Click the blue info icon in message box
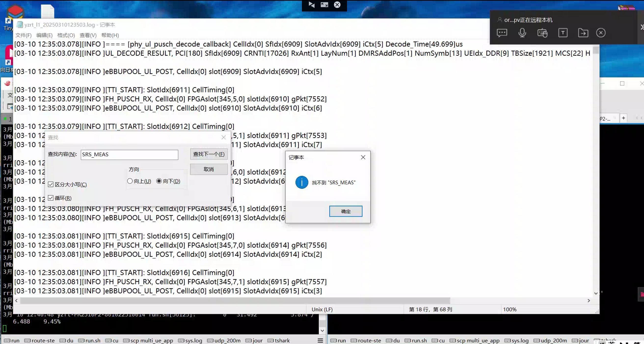Viewport: 644px width, 344px height. pyautogui.click(x=302, y=182)
